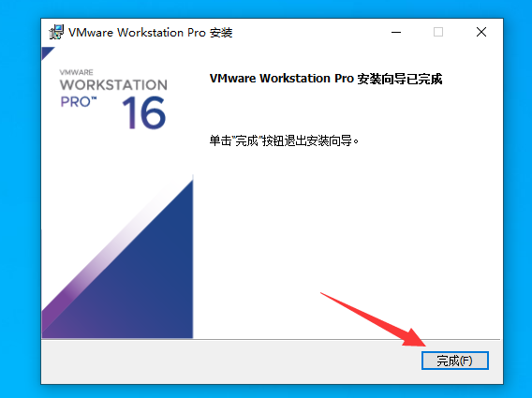Viewport: 532px width, 398px height.
Task: Click the title bar text VMware Workstation Pro 安装
Action: (150, 33)
